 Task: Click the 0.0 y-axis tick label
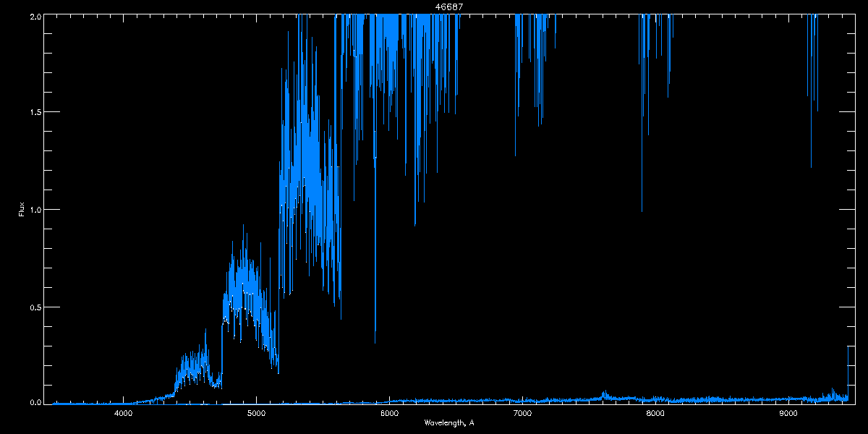pos(34,401)
